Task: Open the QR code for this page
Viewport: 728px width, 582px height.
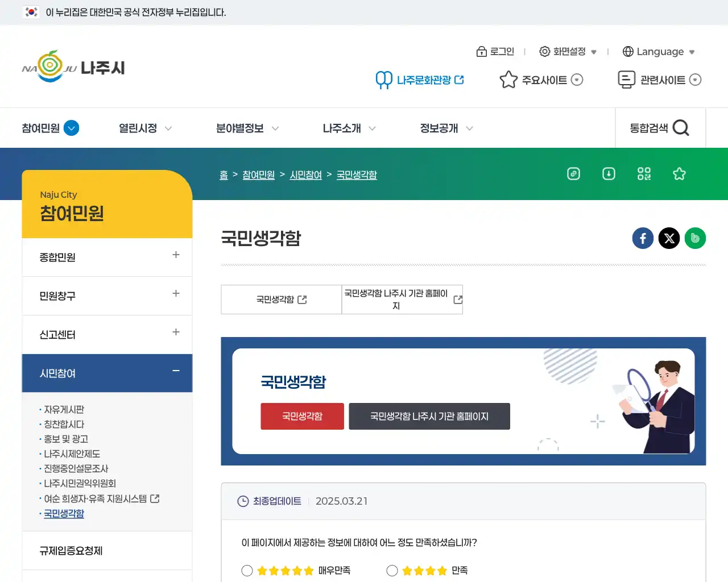Action: click(644, 174)
